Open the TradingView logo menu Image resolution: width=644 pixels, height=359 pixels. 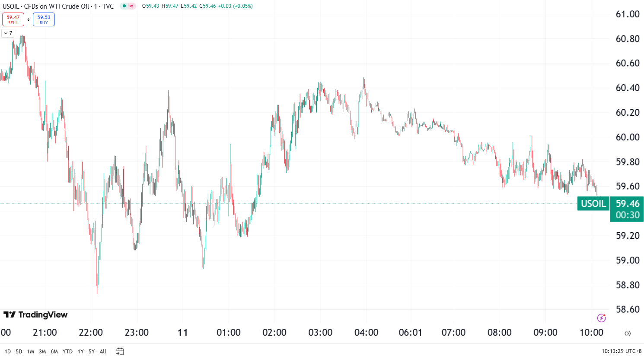[34, 315]
